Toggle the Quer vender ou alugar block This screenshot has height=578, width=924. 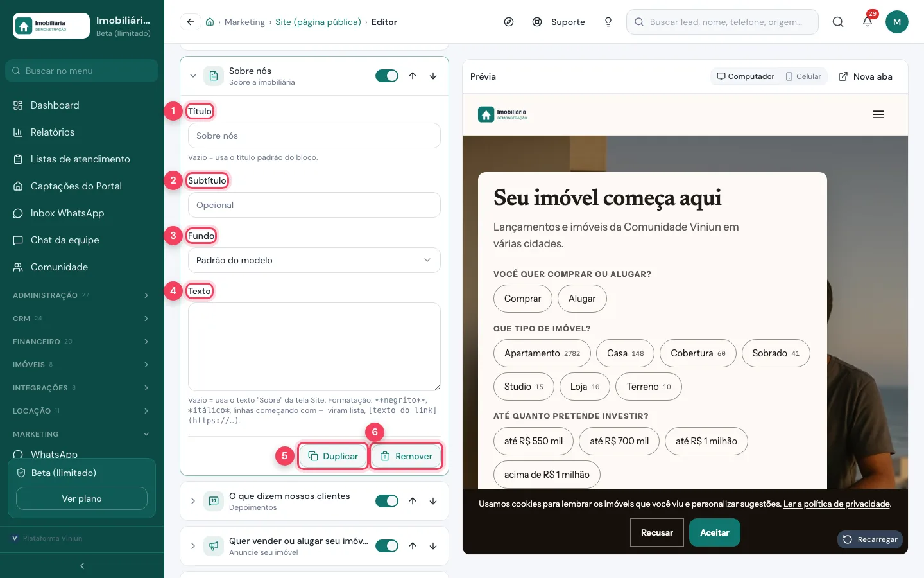tap(387, 546)
